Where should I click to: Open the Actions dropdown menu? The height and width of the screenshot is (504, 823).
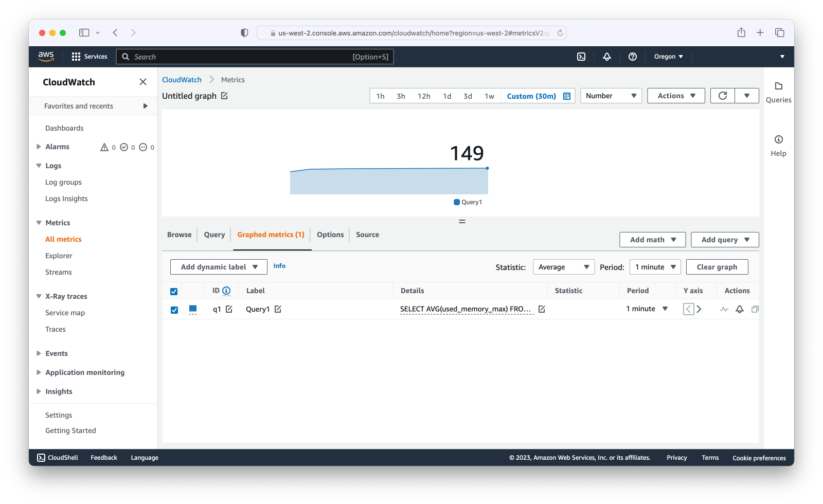[676, 96]
